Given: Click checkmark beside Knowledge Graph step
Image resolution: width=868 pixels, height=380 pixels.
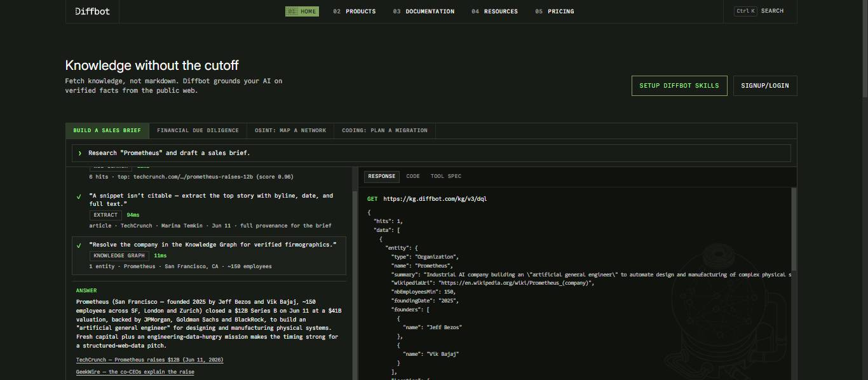Looking at the screenshot, I should tap(79, 245).
